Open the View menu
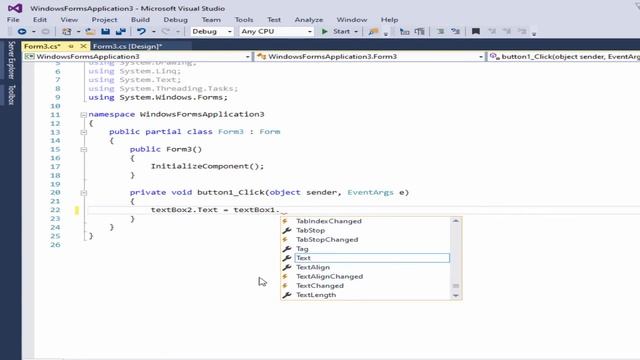This screenshot has height=360, width=640. (69, 20)
